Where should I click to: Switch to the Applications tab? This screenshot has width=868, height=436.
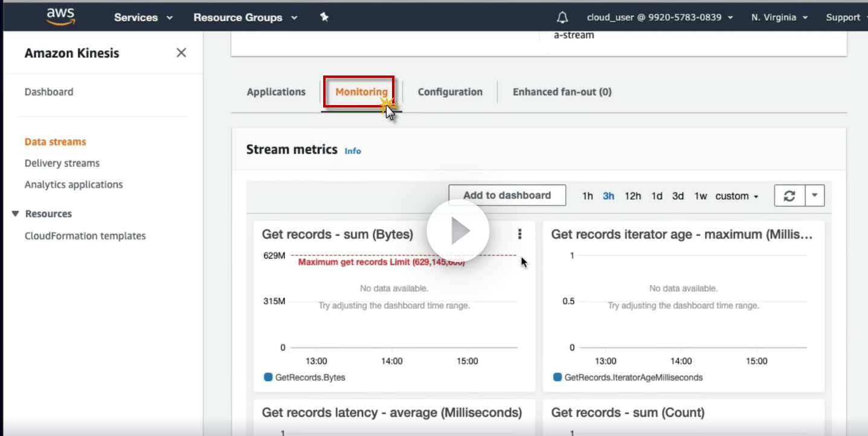click(x=276, y=92)
